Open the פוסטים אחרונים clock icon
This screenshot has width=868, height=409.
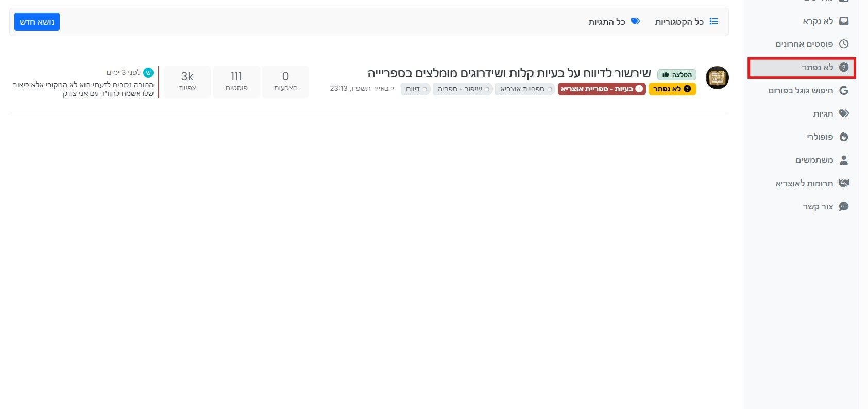[x=843, y=44]
